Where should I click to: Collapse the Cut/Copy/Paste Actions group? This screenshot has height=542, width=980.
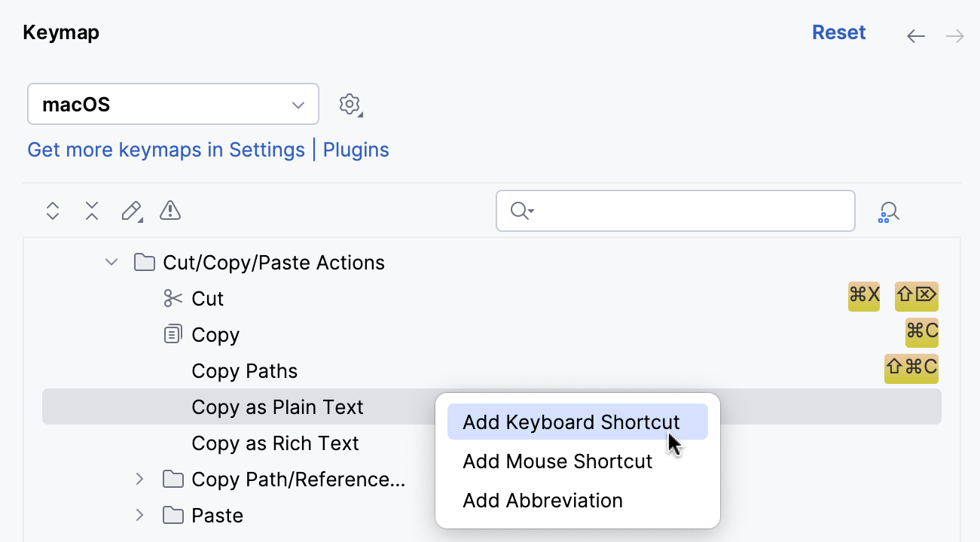[111, 262]
